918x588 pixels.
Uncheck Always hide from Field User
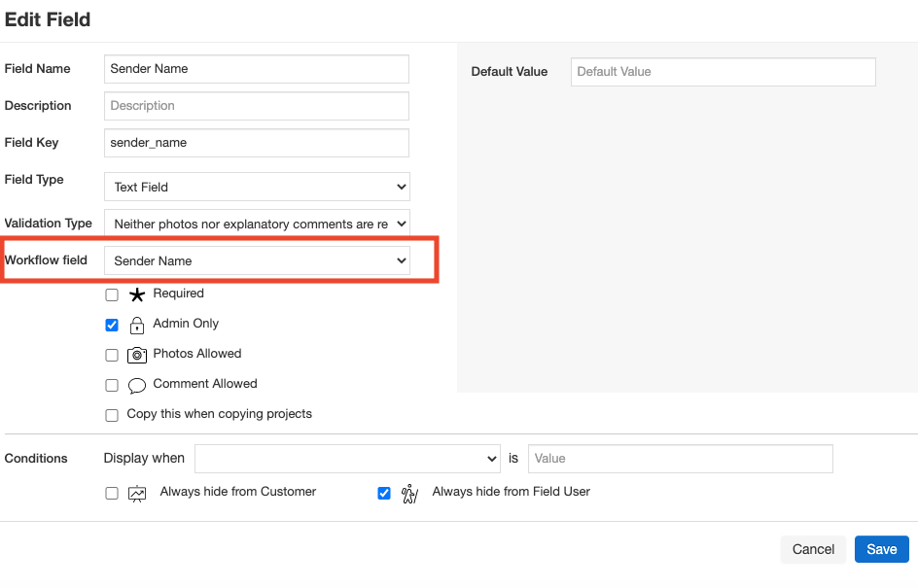click(383, 493)
